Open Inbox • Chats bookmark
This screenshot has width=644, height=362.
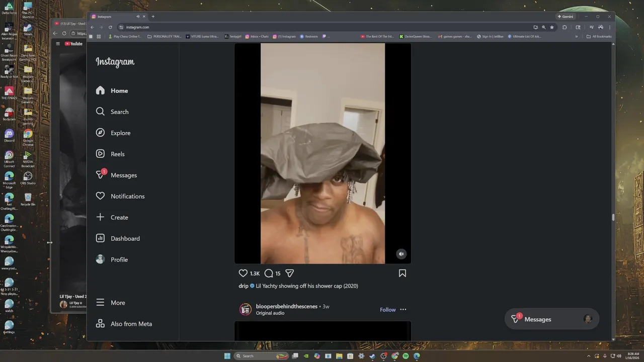click(257, 36)
